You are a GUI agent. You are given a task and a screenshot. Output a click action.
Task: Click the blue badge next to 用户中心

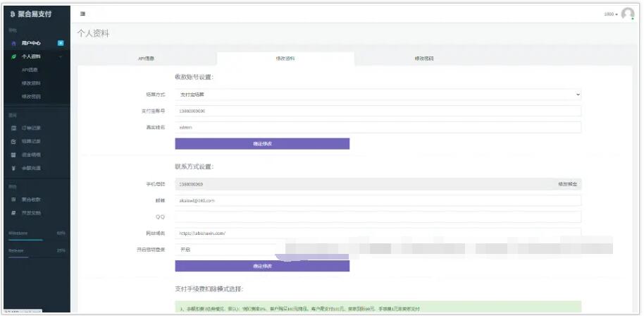tap(61, 43)
